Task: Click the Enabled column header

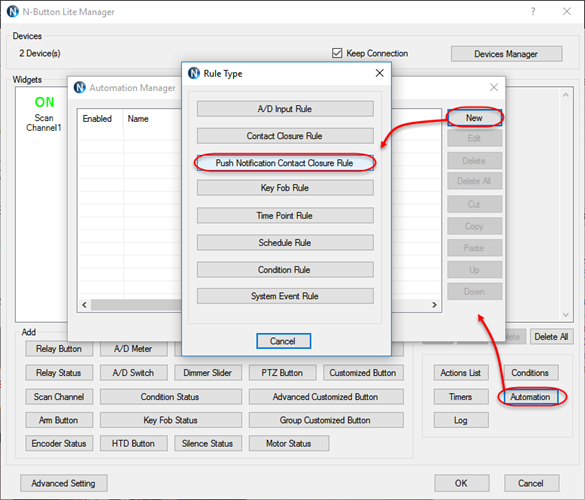Action: [97, 119]
